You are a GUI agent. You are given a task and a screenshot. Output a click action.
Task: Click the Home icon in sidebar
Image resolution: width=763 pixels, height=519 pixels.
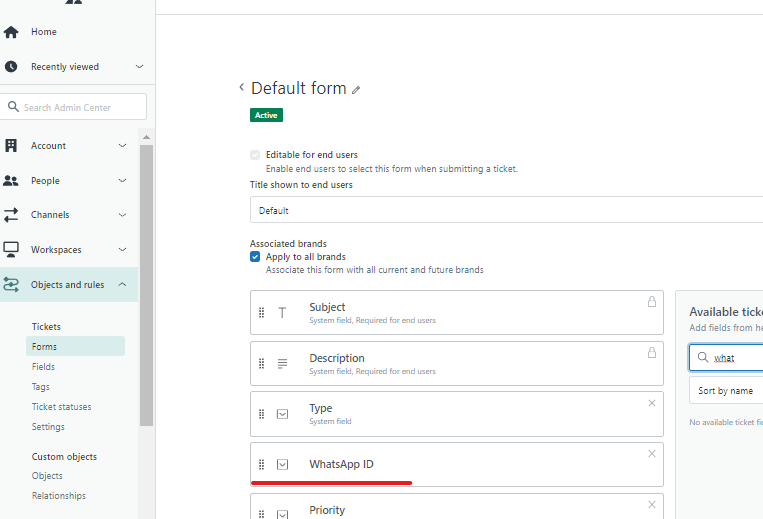(x=11, y=32)
